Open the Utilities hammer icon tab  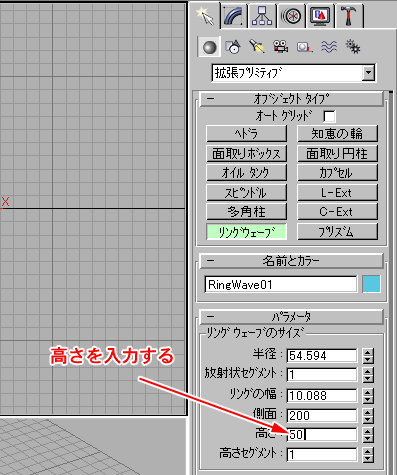point(349,15)
